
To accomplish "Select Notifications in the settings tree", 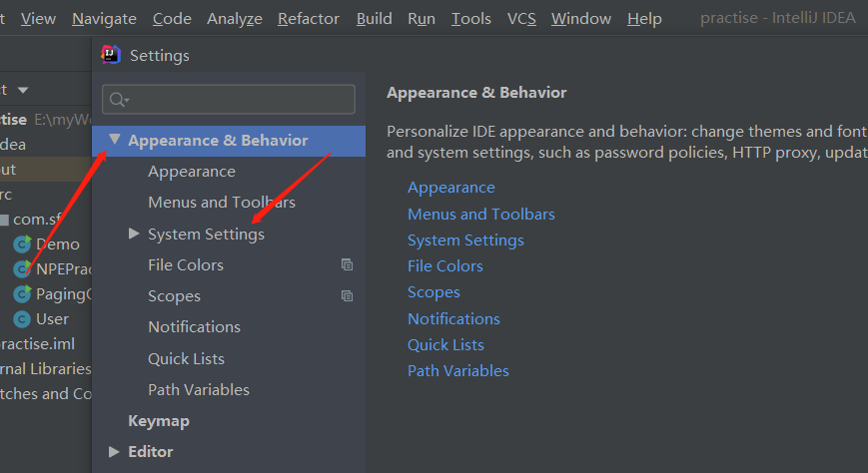I will click(194, 327).
